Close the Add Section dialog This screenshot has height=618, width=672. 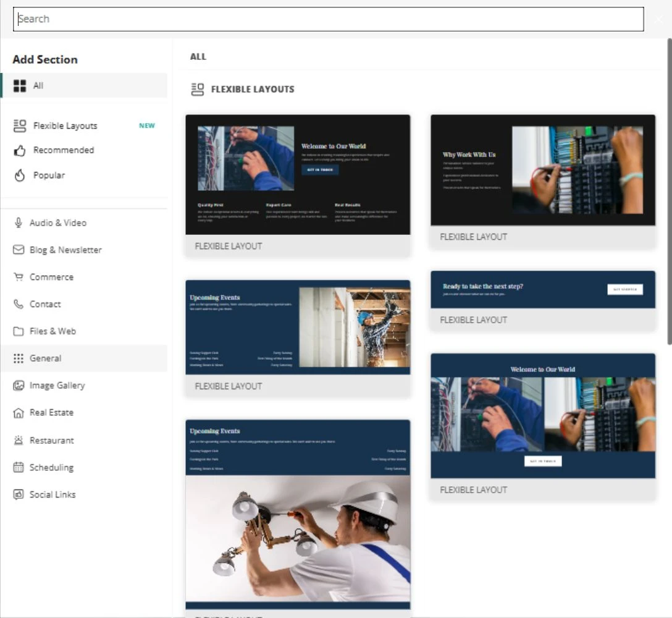658,19
